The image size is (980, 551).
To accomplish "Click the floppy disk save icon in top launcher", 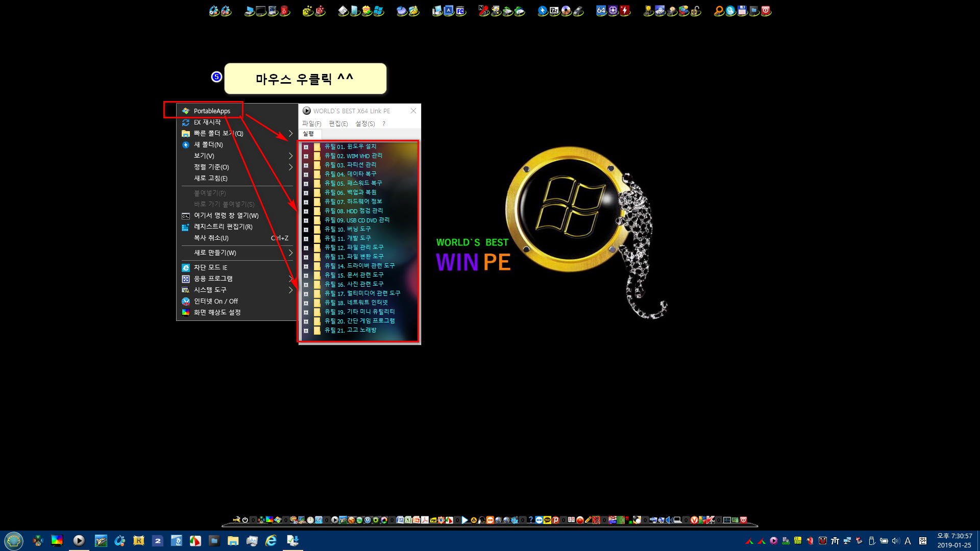I will click(742, 11).
